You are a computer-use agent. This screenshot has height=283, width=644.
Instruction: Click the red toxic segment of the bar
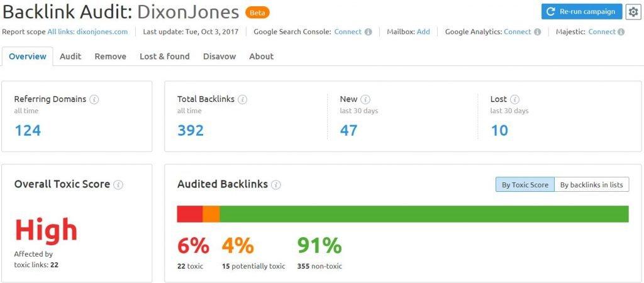click(x=190, y=214)
